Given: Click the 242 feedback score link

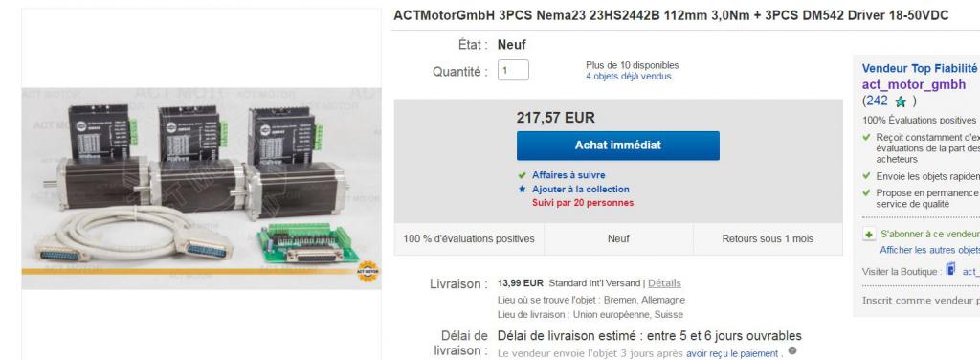Looking at the screenshot, I should tap(877, 101).
